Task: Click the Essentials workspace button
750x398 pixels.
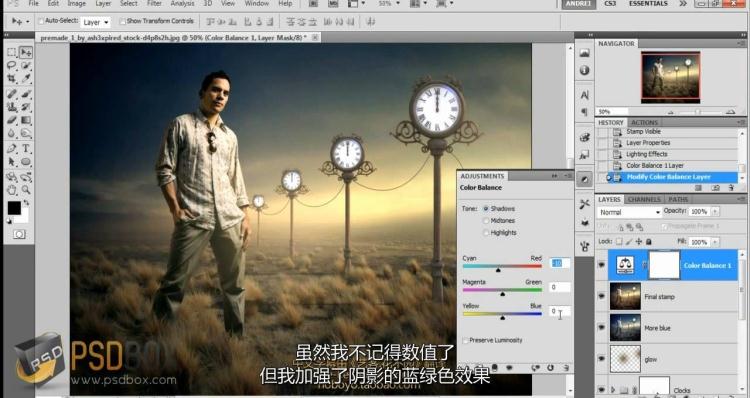Action: pos(648,3)
